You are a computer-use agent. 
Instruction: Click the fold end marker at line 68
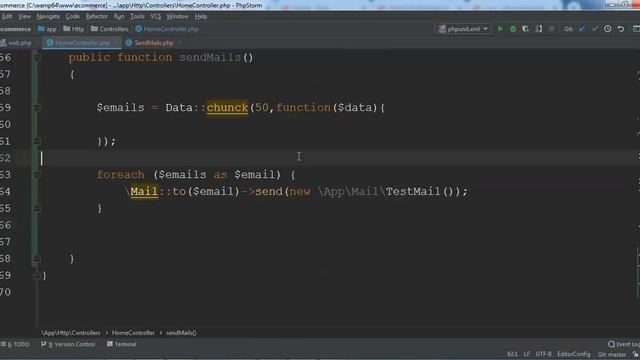point(37,259)
